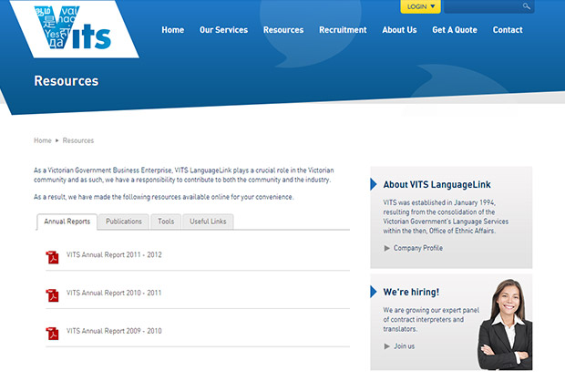Viewport: 565px width, 392px height.
Task: Click the About VITS LanguageLink heading
Action: [437, 185]
